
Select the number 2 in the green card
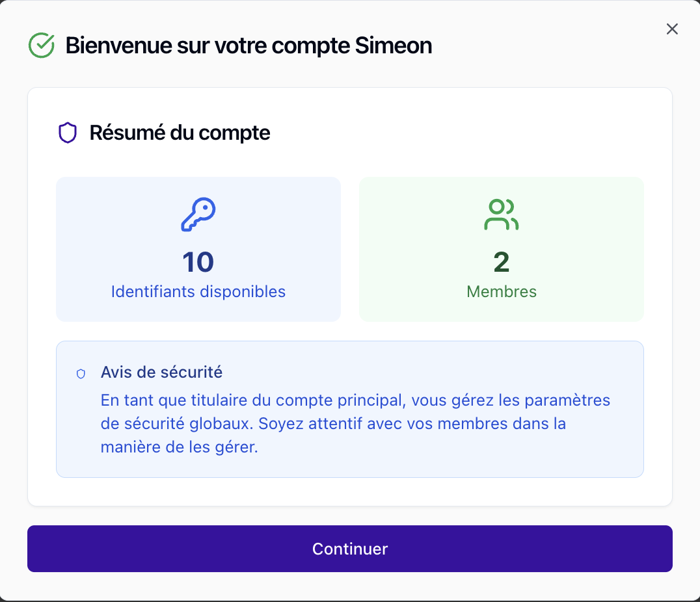[x=501, y=261]
